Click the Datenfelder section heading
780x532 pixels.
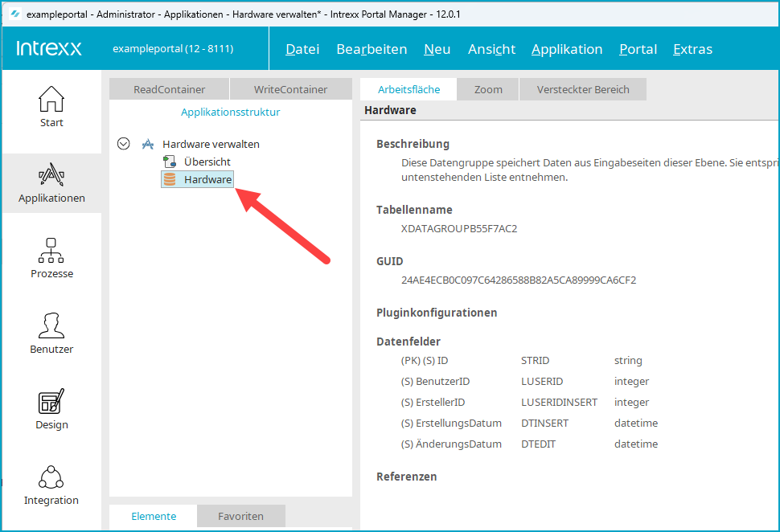pyautogui.click(x=408, y=342)
